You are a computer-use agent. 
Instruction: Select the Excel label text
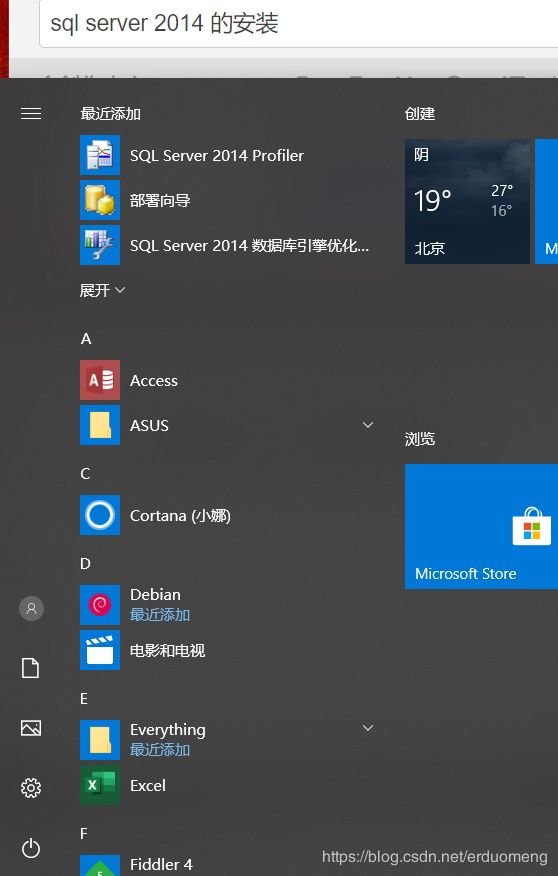[x=148, y=785]
